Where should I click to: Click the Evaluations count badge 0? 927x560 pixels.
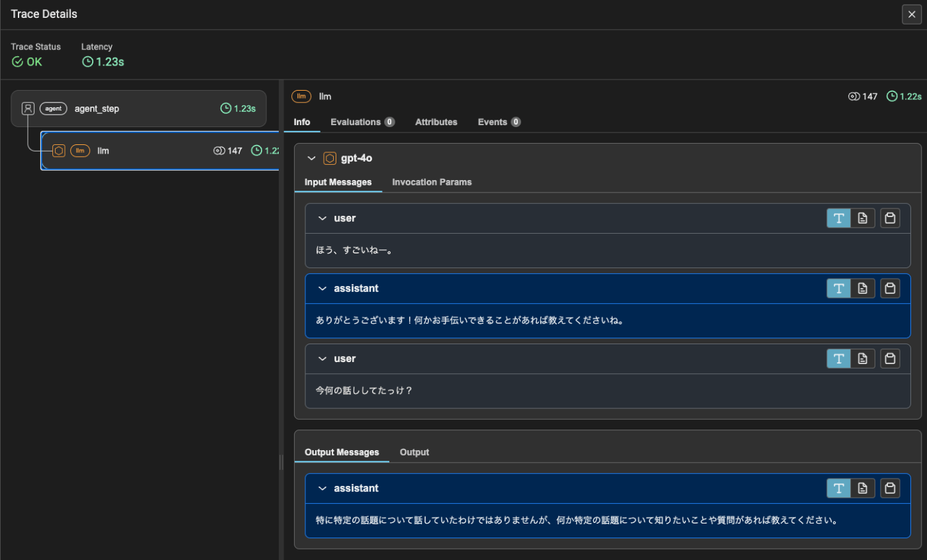(x=390, y=122)
